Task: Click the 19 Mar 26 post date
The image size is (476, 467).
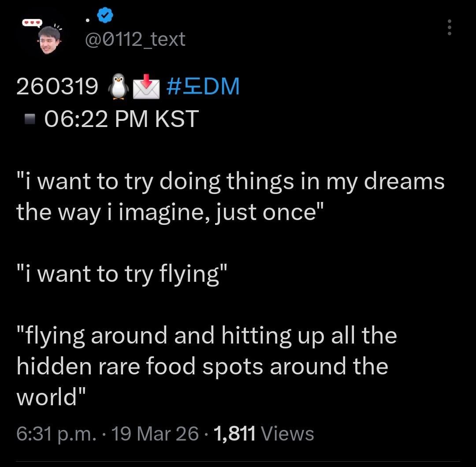Action: [x=155, y=434]
